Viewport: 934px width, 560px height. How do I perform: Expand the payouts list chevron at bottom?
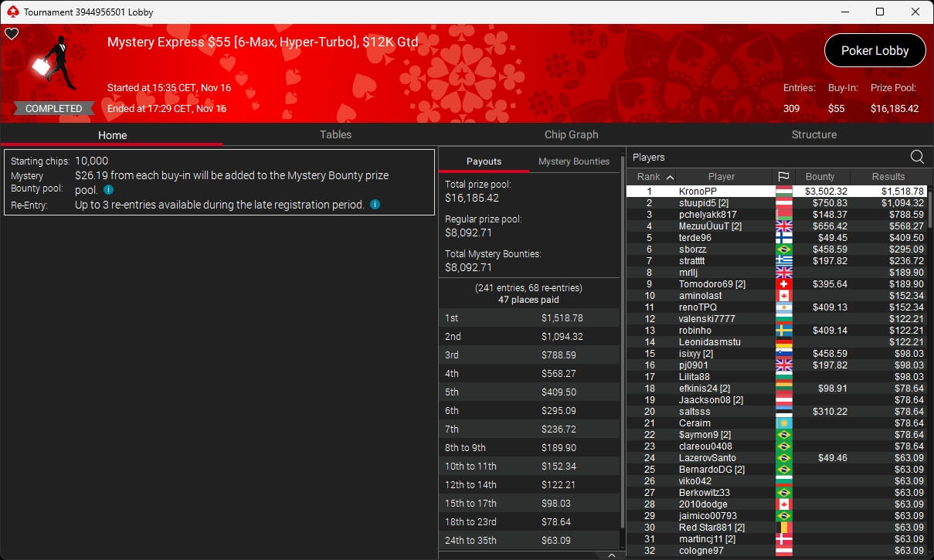611,555
